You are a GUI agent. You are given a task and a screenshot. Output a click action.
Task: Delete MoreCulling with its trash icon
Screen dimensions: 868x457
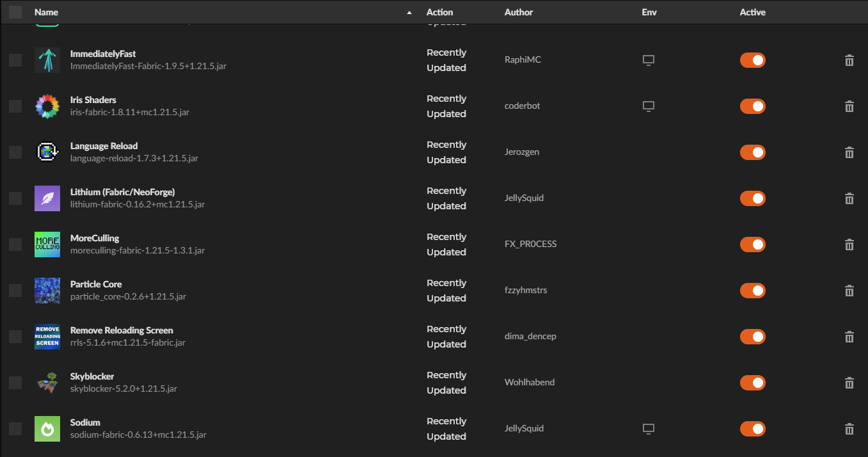coord(849,245)
